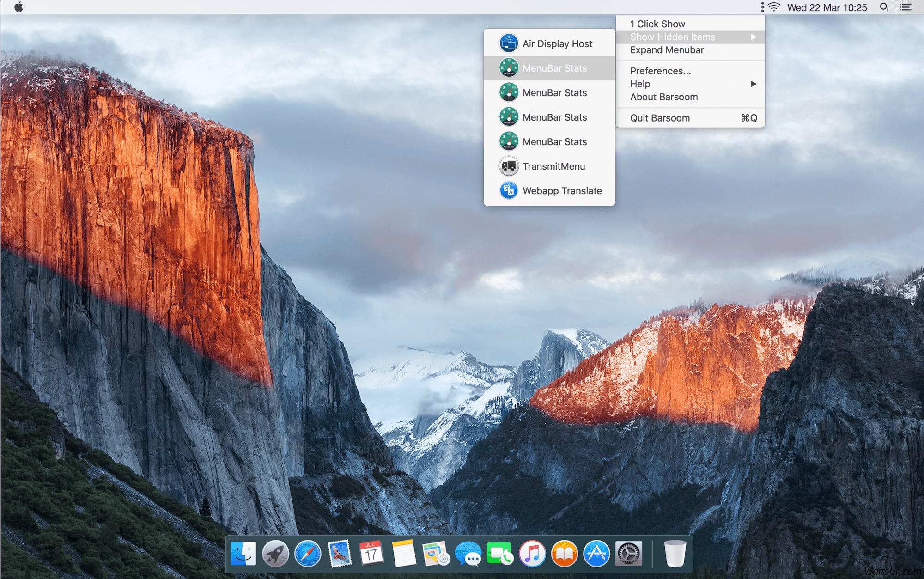
Task: Expand the Show Hidden Items submenu
Action: (x=690, y=37)
